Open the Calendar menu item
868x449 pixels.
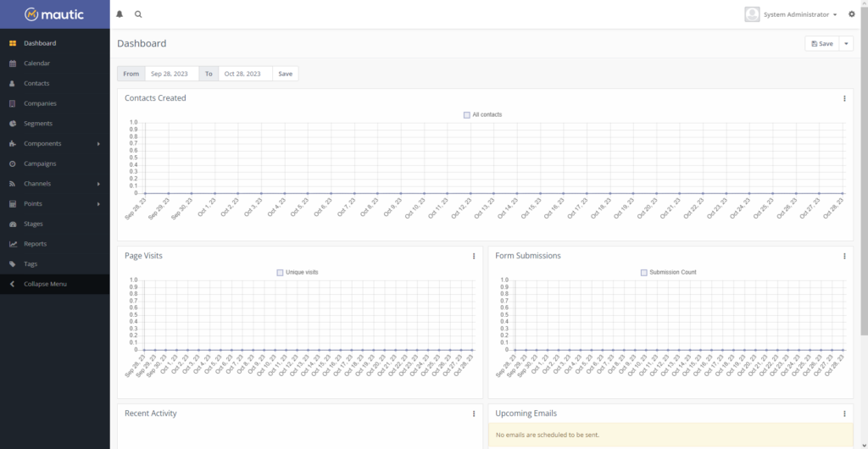point(36,63)
